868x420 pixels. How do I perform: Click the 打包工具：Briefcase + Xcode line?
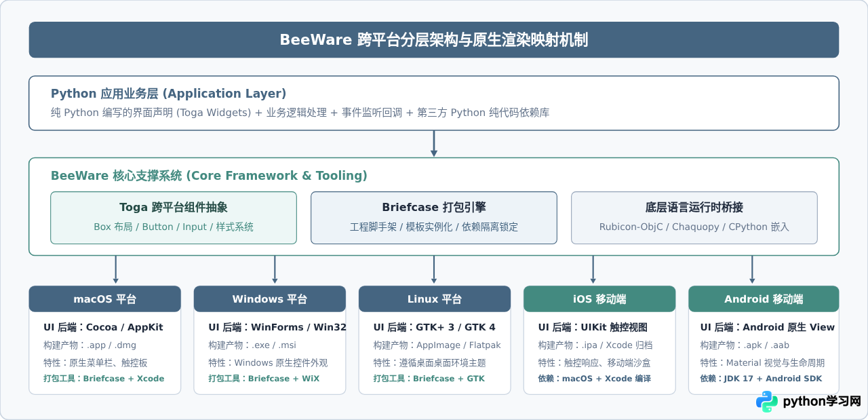click(104, 379)
